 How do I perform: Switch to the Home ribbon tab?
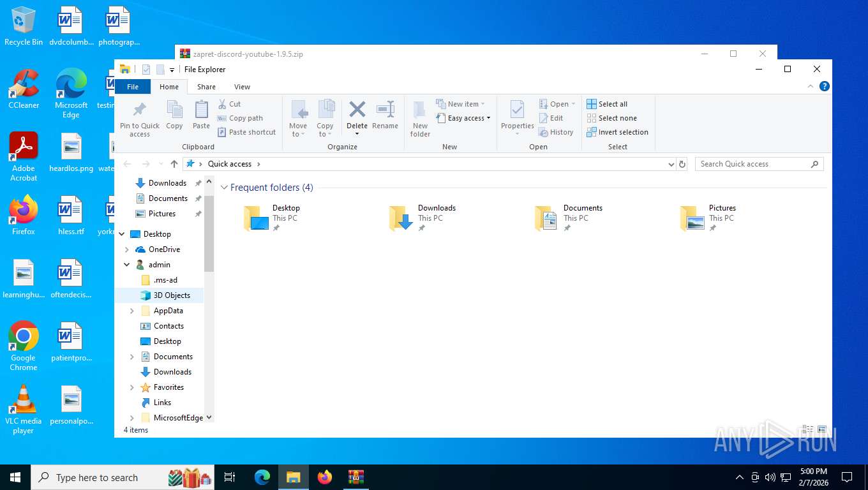(x=169, y=87)
